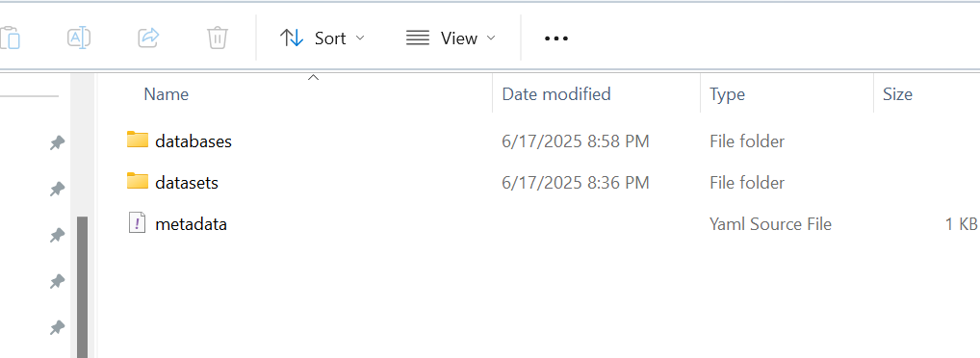Viewport: 980px width, 358px height.
Task: Click the topmost pin icon in sidebar
Action: (57, 143)
